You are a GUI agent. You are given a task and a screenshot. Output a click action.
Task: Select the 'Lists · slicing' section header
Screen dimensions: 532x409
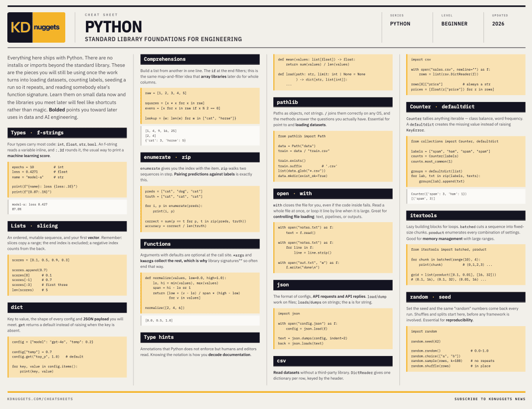tap(67, 226)
